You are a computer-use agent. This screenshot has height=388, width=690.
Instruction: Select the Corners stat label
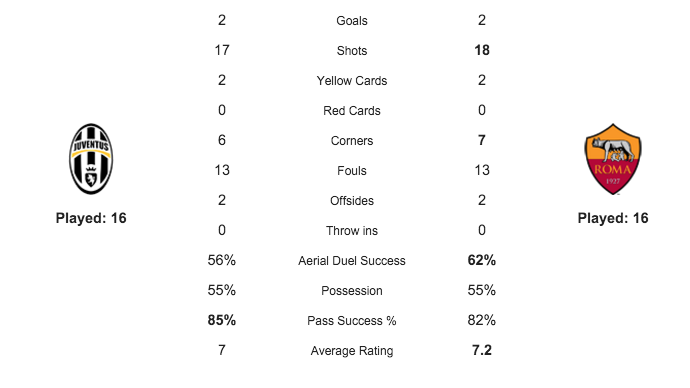(x=352, y=140)
